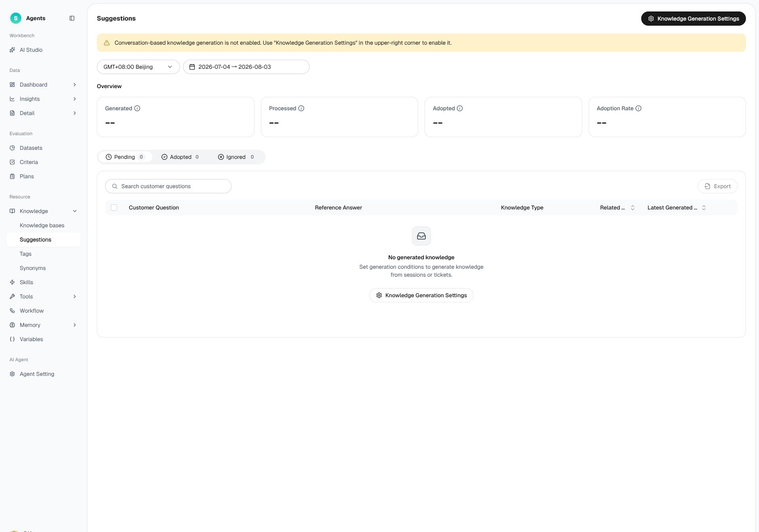This screenshot has width=759, height=532.
Task: Click top-right Knowledge Generation Settings button
Action: pos(693,19)
